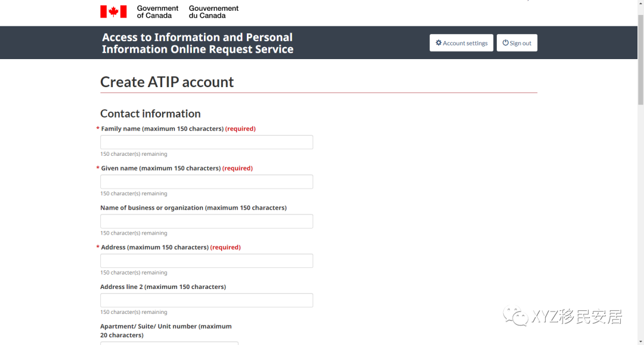Open Account settings

coord(461,43)
